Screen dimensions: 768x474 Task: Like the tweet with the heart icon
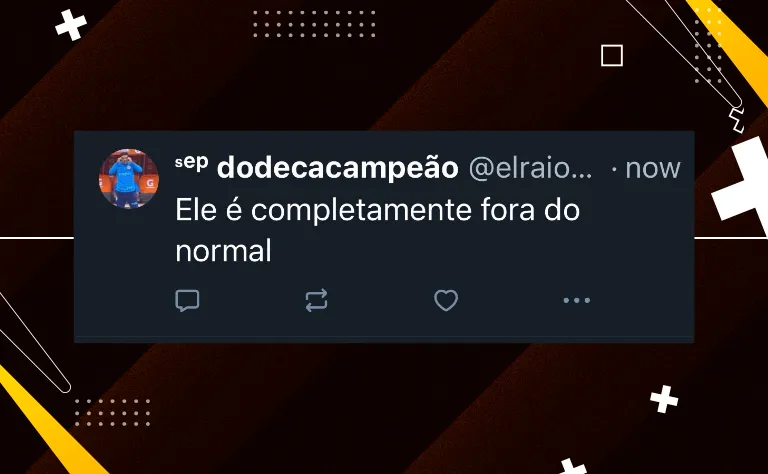446,301
